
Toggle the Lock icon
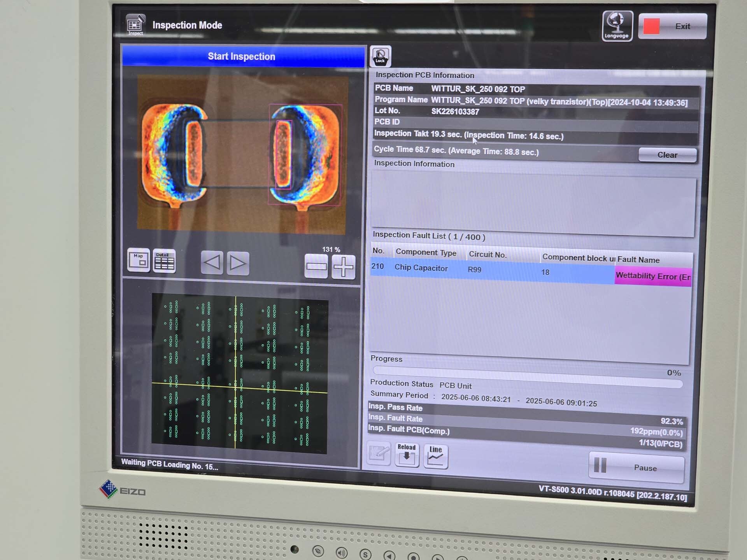pos(381,56)
